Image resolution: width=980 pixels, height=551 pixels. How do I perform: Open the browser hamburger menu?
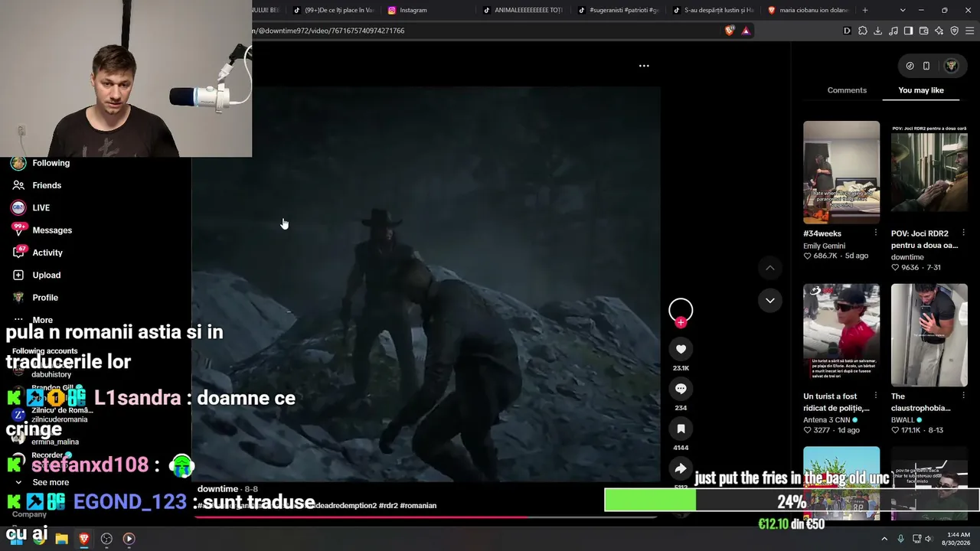[970, 31]
